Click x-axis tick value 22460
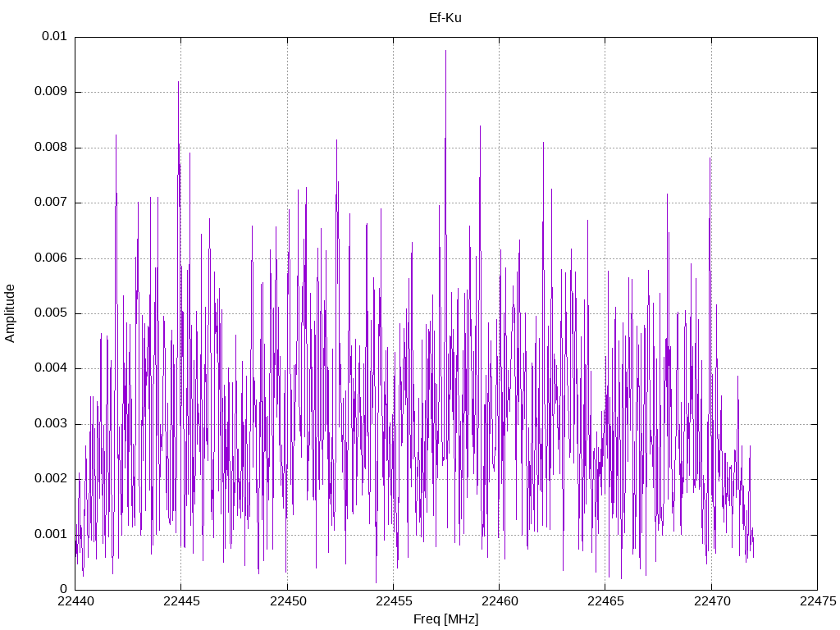 tap(500, 601)
